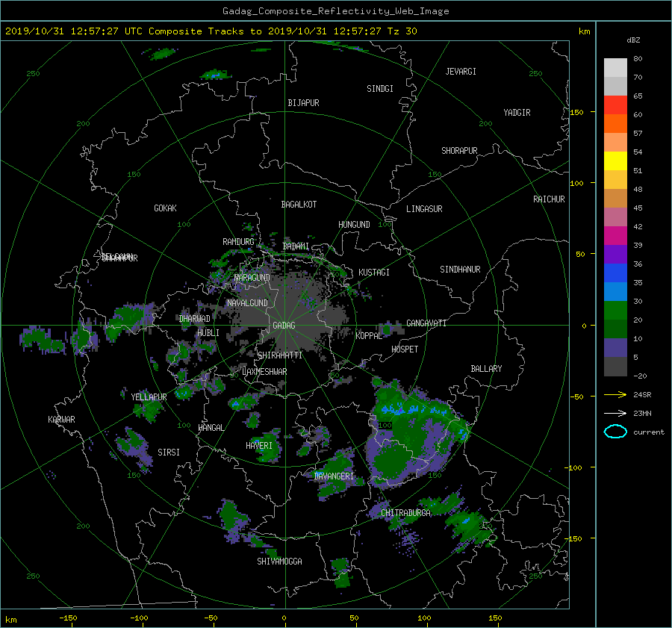Click the CHITRADURGA city label

pyautogui.click(x=405, y=513)
